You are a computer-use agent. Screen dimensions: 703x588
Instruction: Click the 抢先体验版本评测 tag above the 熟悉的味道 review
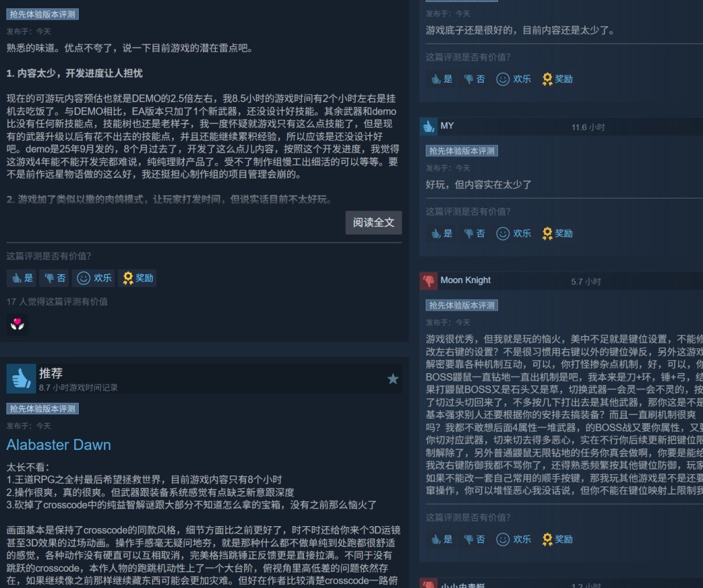point(42,14)
